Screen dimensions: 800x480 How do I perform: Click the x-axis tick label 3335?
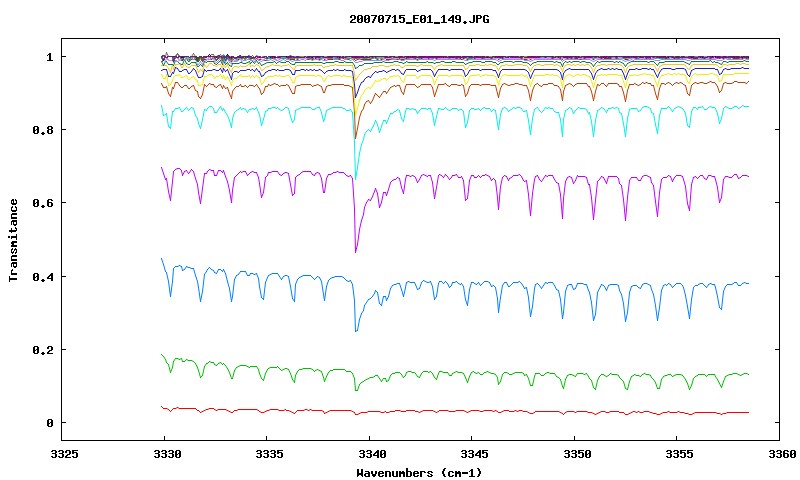(x=270, y=454)
